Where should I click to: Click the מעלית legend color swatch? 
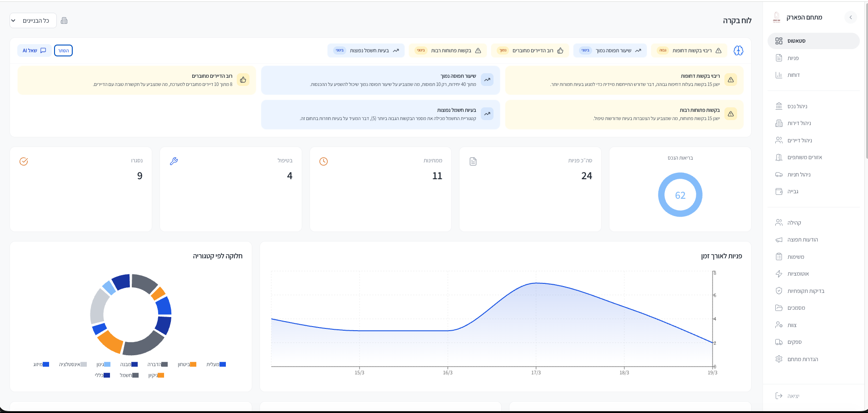223,364
